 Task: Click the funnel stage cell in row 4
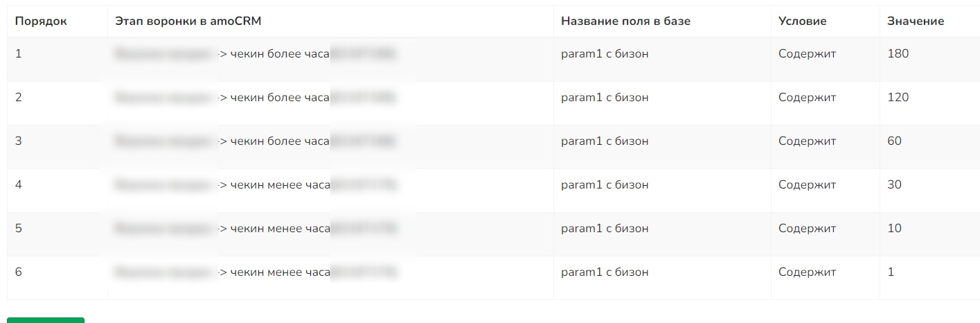(274, 185)
